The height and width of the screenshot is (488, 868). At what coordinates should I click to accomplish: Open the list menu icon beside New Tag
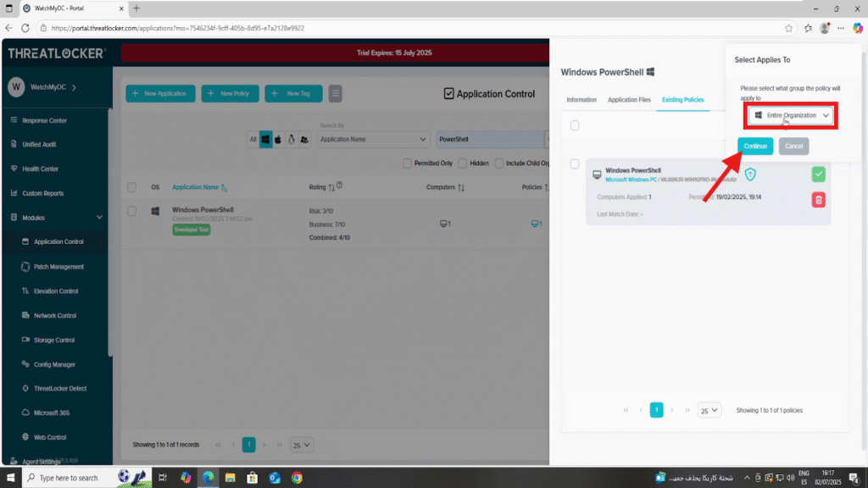336,93
